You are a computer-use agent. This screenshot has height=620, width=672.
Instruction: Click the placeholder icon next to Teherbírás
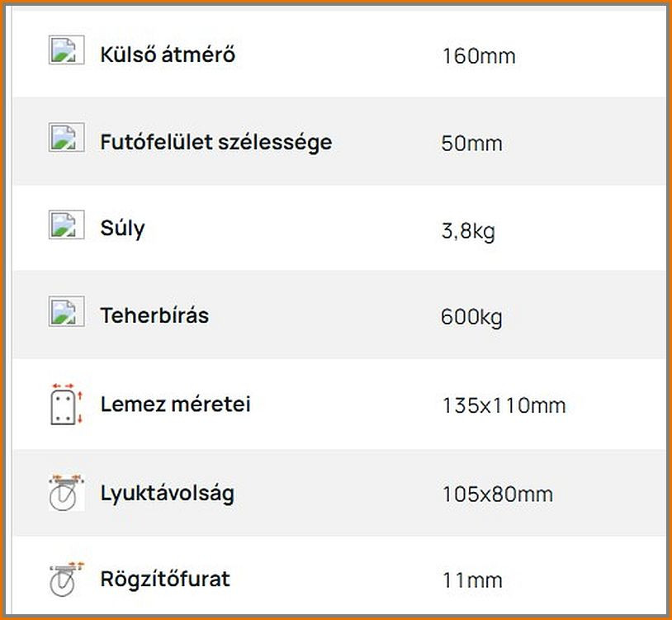tap(66, 311)
